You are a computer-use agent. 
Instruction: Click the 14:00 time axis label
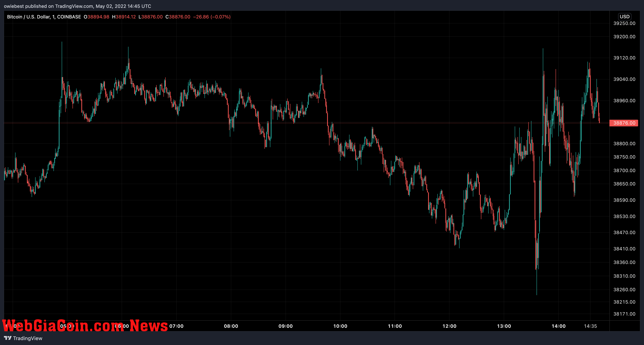click(559, 326)
